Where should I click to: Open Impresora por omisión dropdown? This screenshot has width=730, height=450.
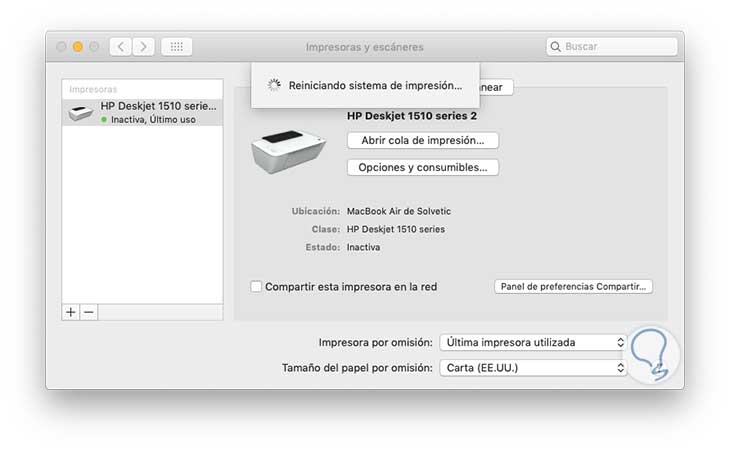pos(533,343)
